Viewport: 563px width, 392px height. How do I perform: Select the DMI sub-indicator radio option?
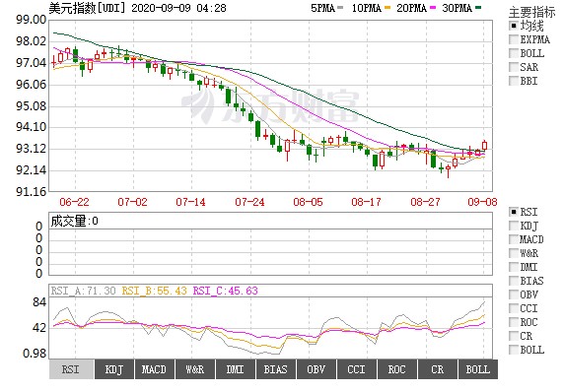click(x=514, y=267)
